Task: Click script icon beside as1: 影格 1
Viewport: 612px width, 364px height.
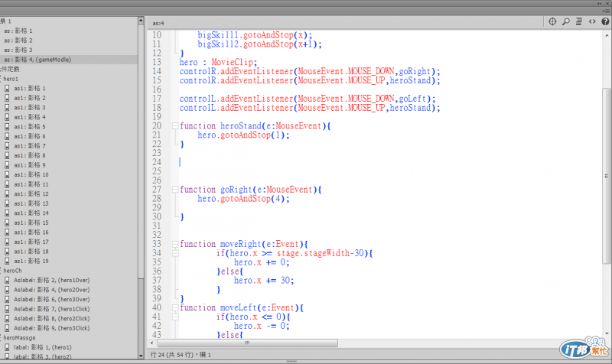Action: (7, 88)
